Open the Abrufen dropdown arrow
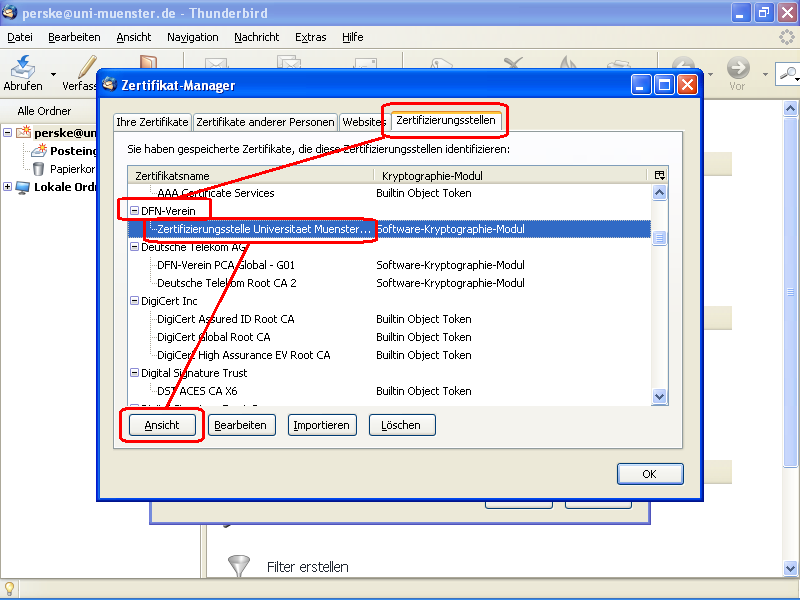The image size is (800, 600). coord(52,74)
